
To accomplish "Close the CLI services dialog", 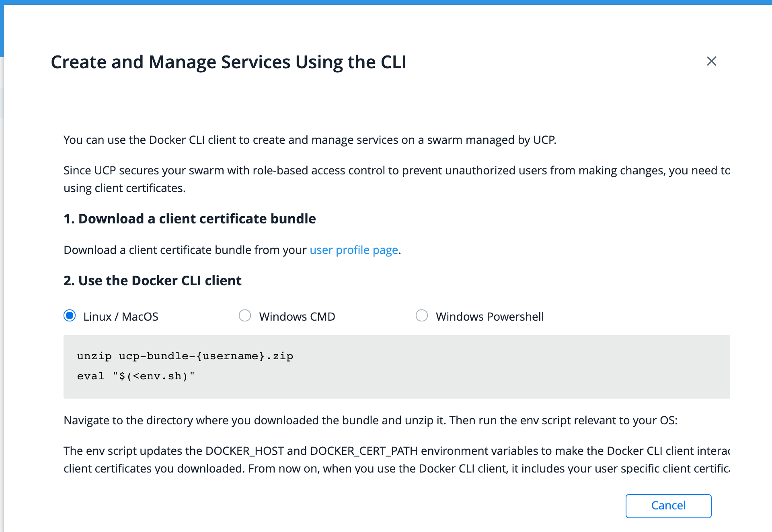I will coord(711,61).
